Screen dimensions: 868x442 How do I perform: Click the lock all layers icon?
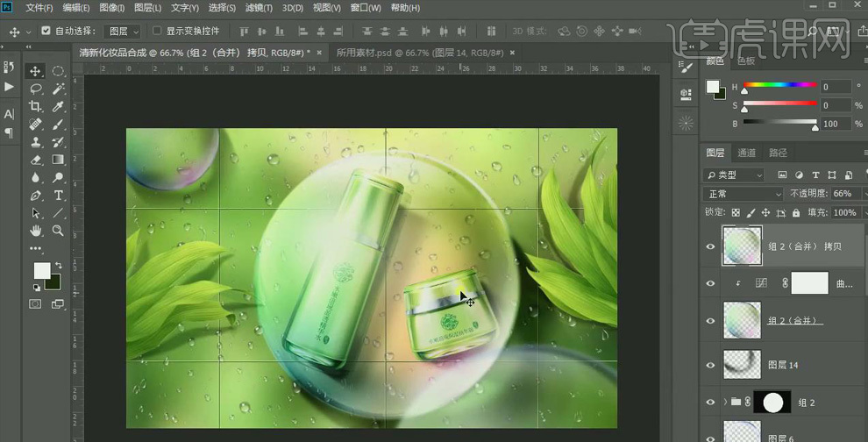pyautogui.click(x=795, y=212)
